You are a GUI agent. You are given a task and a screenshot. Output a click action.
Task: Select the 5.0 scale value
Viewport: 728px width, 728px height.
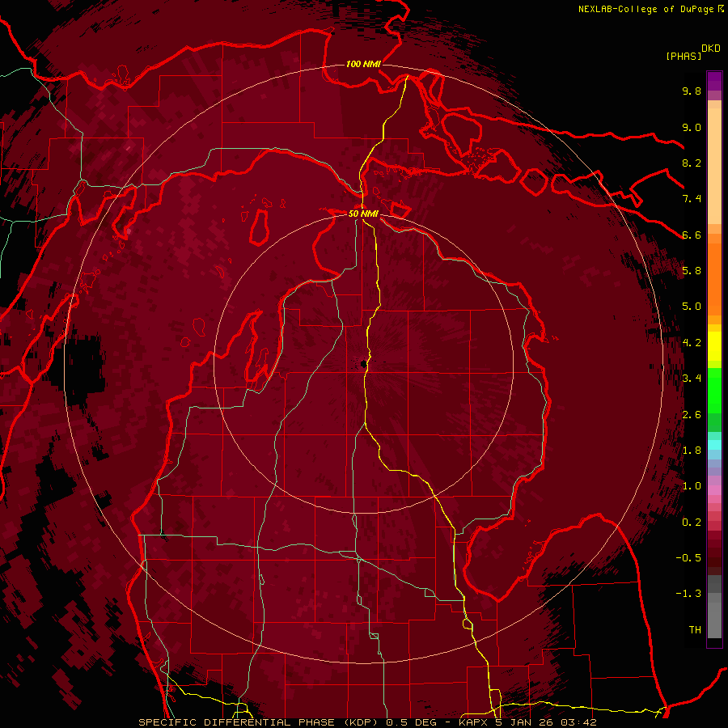[692, 307]
